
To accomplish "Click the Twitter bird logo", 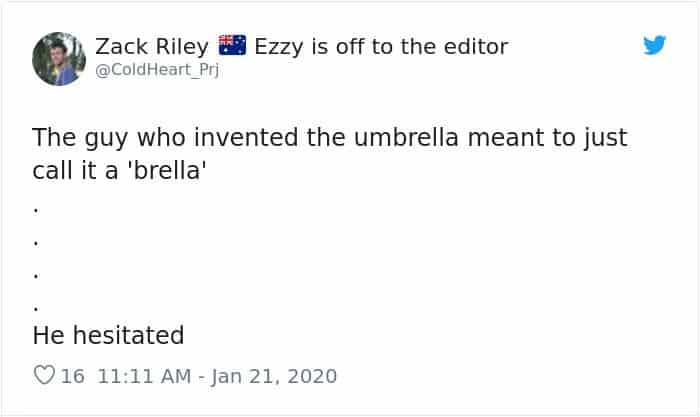I will tap(654, 45).
